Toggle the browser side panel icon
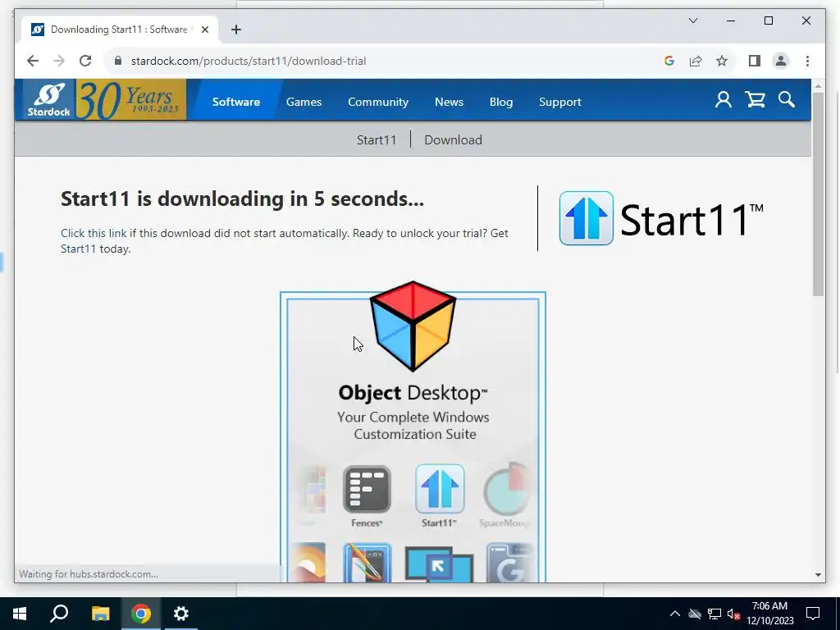This screenshot has width=840, height=630. pos(755,61)
